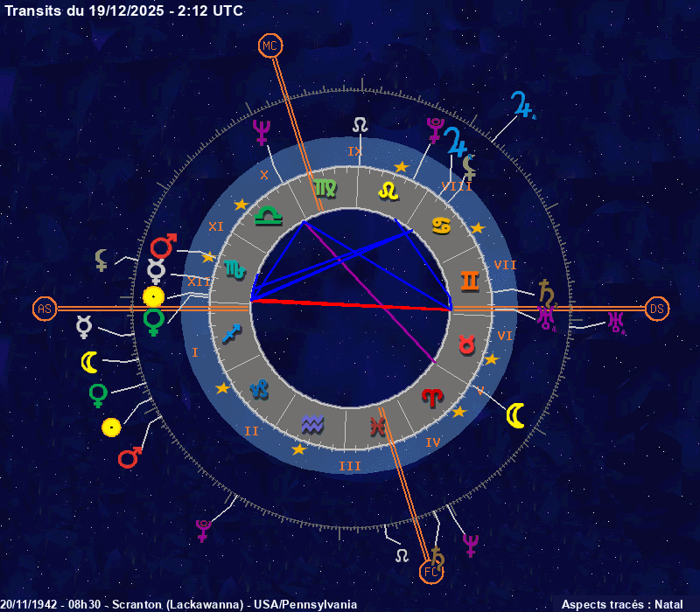Image resolution: width=700 pixels, height=612 pixels.
Task: Click the green Libra sign in zodiac ring
Action: [268, 216]
